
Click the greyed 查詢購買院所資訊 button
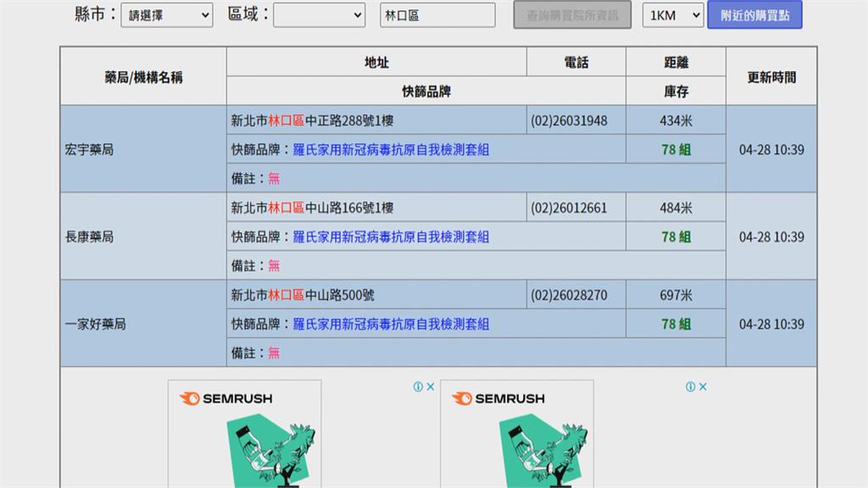pos(572,15)
